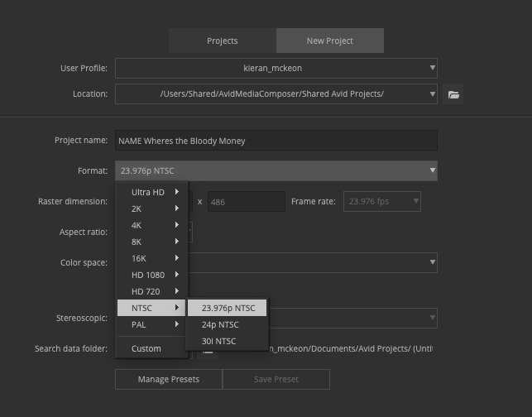
Task: Collapse the Format dropdown showing 23.976p NTSC
Action: tap(276, 170)
